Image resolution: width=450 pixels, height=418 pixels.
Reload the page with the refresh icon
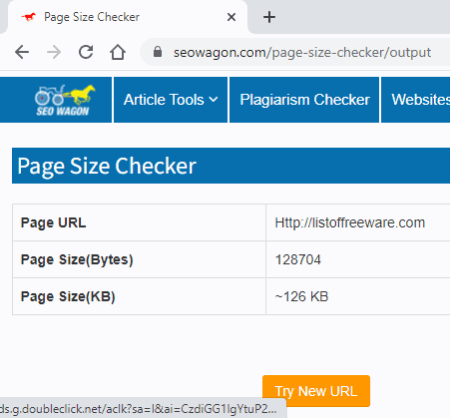[x=86, y=52]
